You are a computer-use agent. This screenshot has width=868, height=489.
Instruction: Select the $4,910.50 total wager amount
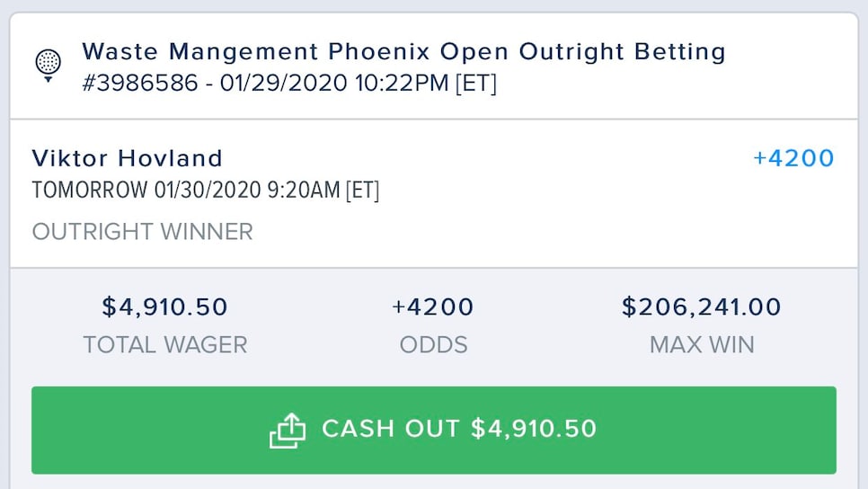click(x=165, y=307)
